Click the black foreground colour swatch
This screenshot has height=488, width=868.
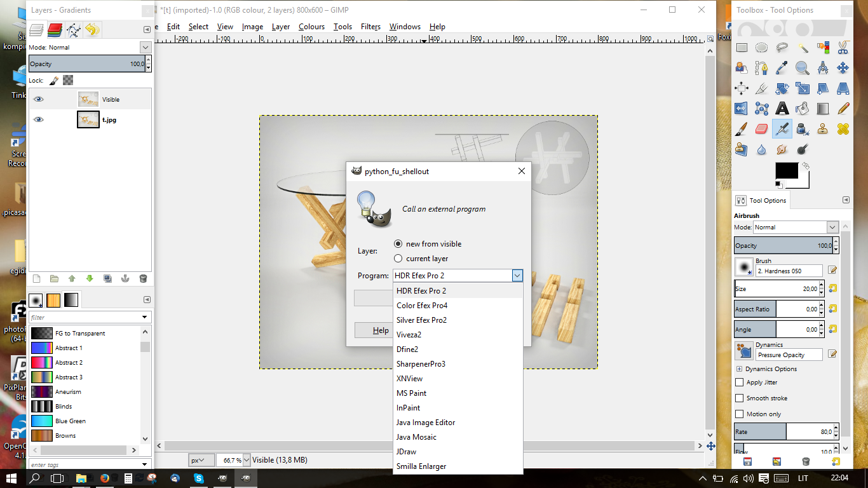point(786,170)
